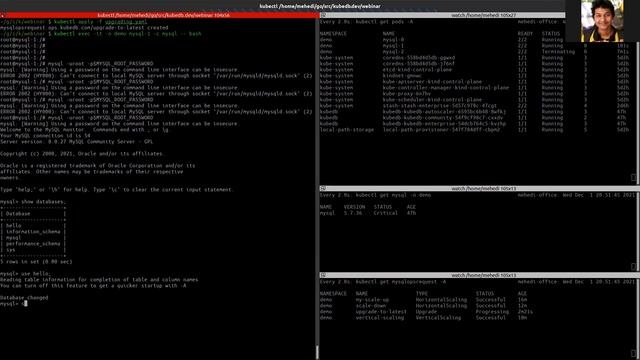Viewport: 640px width, 360px height.
Task: Click the 'scale-down' ops request
Action: point(371,305)
